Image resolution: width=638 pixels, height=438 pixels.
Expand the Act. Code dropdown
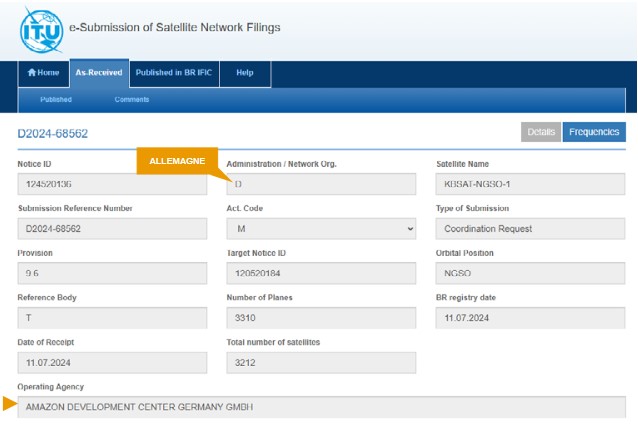coord(321,229)
